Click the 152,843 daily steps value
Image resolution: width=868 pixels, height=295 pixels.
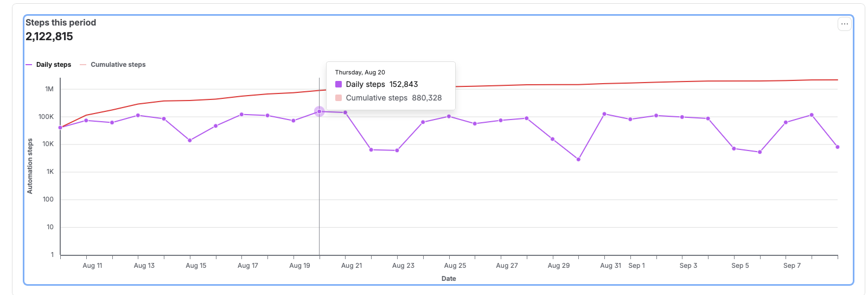(x=404, y=84)
